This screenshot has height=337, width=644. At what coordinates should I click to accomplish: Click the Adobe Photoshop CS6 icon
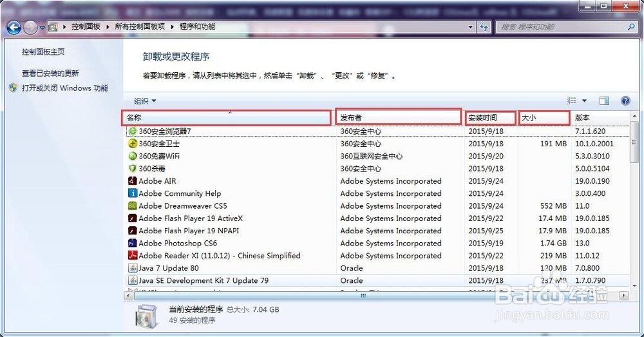pyautogui.click(x=132, y=243)
